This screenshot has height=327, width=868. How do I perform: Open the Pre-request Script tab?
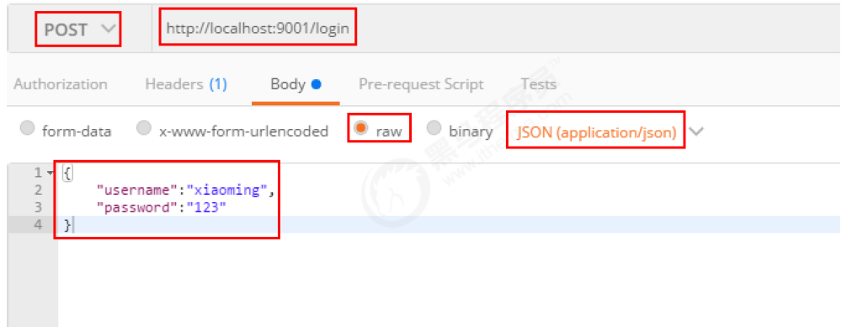point(421,84)
